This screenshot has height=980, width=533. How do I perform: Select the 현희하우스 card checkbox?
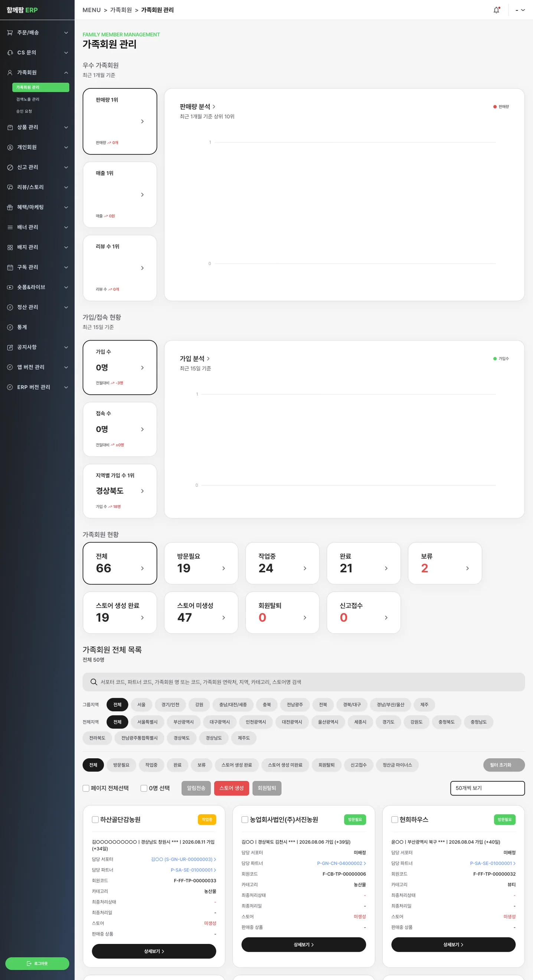click(x=395, y=820)
